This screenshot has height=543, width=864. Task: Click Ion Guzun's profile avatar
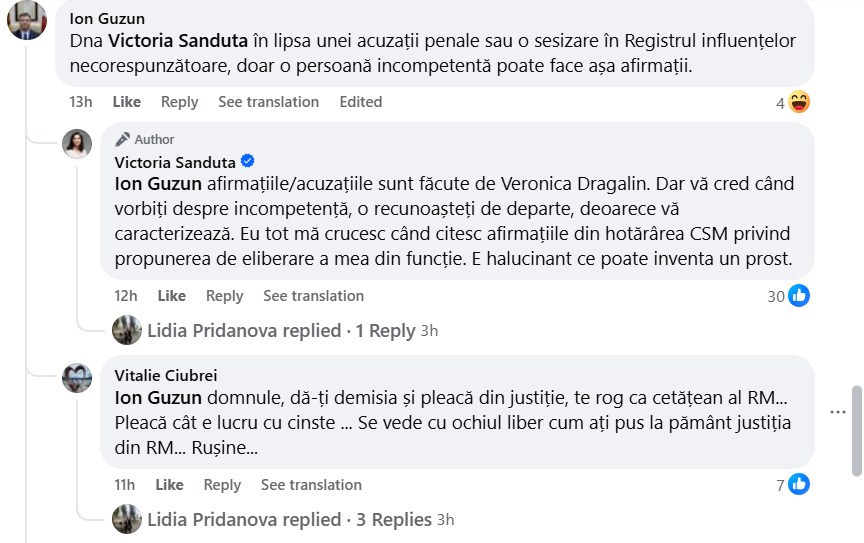[27, 20]
